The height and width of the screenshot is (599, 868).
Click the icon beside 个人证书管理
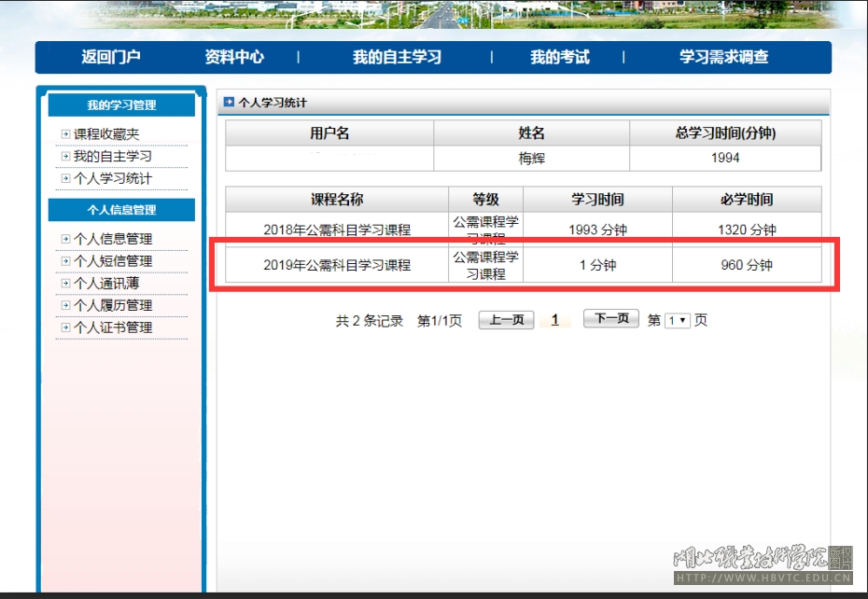pos(65,327)
